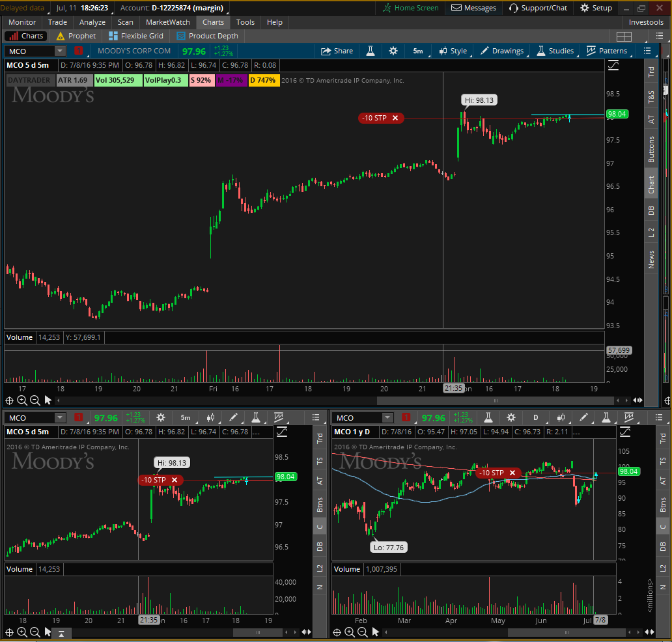Viewport: 672px width, 642px height.
Task: Click daily chart horizontal scrollbar thumb
Action: (x=567, y=633)
